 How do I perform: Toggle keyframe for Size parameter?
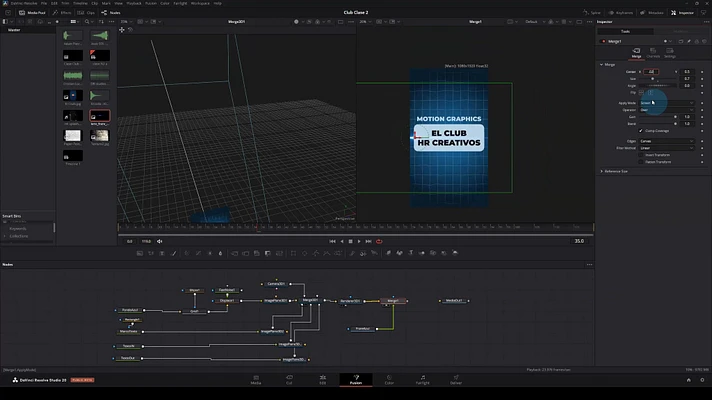702,79
